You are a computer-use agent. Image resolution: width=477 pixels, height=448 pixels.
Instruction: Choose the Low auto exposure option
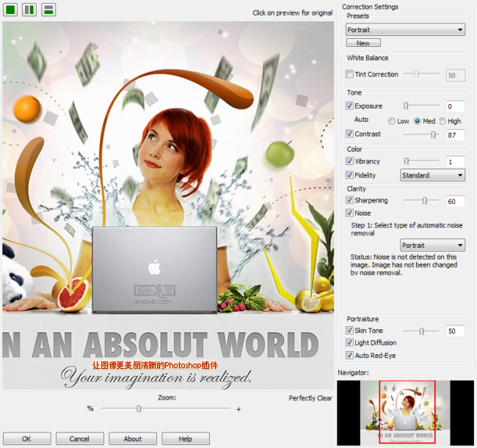(393, 121)
